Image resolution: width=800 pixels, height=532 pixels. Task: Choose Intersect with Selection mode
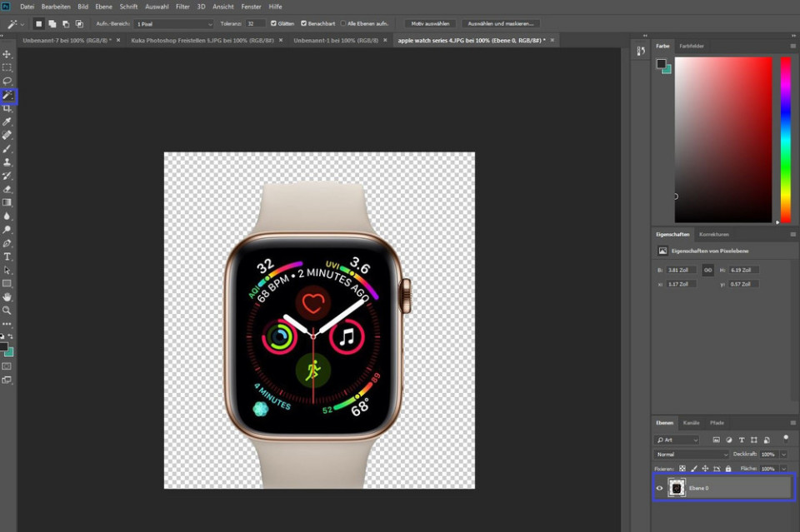pos(80,24)
